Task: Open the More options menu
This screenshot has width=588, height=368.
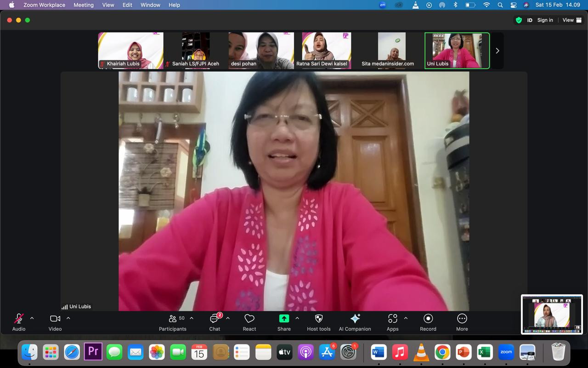Action: click(462, 322)
